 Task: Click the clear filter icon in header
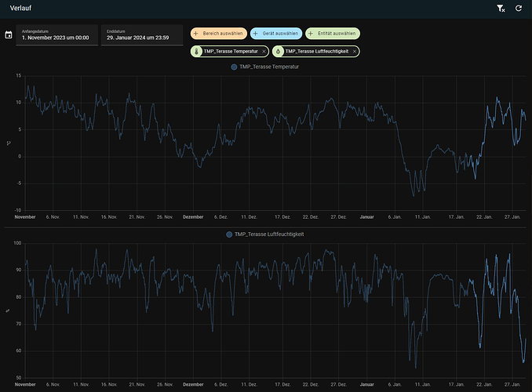(501, 8)
